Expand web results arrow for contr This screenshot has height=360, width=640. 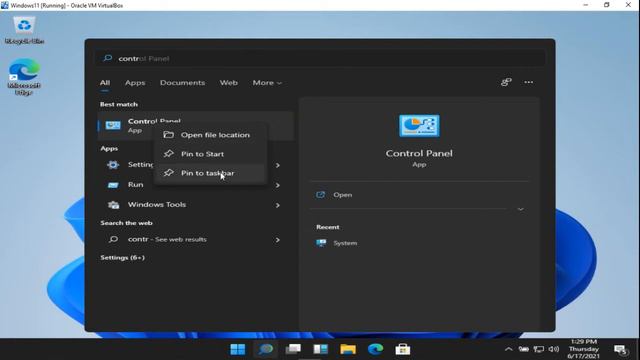pos(278,240)
